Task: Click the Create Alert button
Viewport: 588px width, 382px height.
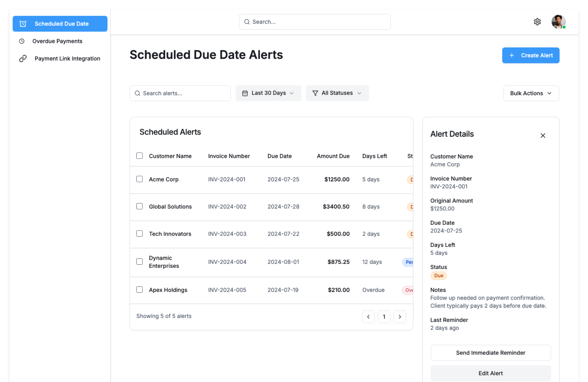Action: [530, 55]
